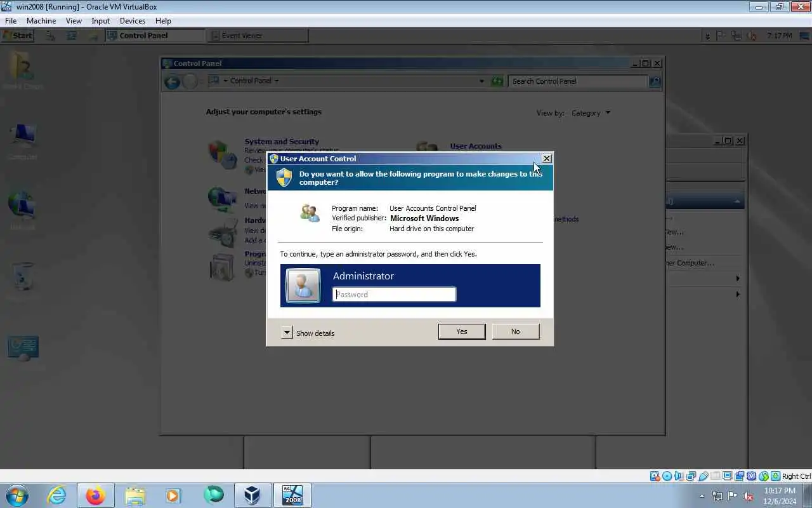Select Control Panel in the guest taskbar
The width and height of the screenshot is (812, 508).
[x=155, y=36]
